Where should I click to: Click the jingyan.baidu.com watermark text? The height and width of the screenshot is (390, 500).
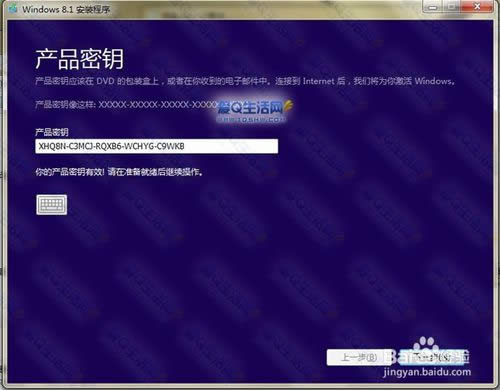[x=427, y=372]
